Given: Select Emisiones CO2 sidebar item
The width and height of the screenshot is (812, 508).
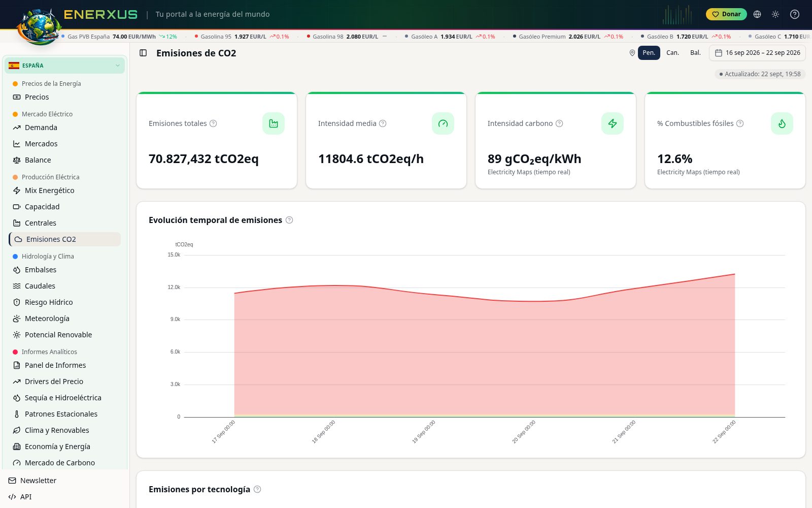Looking at the screenshot, I should (x=65, y=239).
